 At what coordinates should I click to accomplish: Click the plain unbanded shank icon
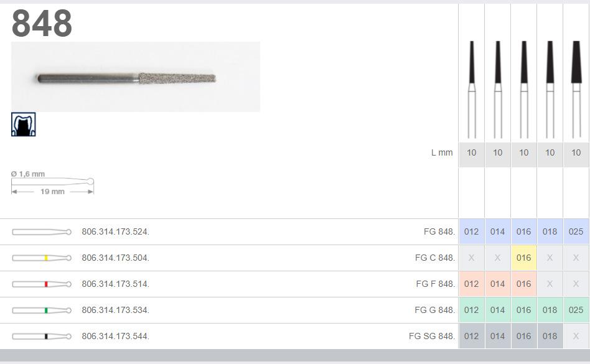[42, 231]
